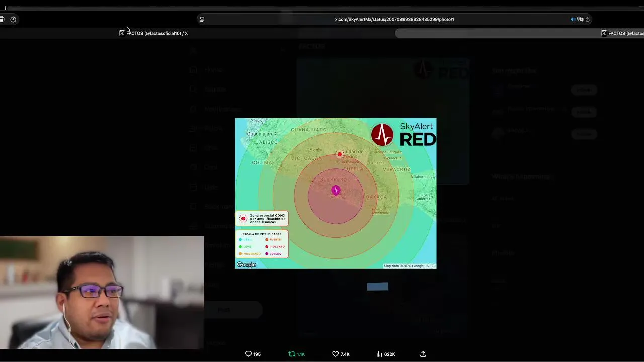Open the share icon below the photo
Screen dimensions: 644x362
coord(423,354)
